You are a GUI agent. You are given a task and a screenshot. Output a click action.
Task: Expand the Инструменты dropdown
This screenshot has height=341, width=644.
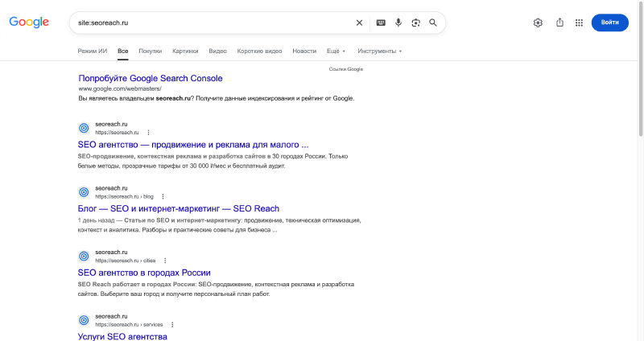pos(379,51)
